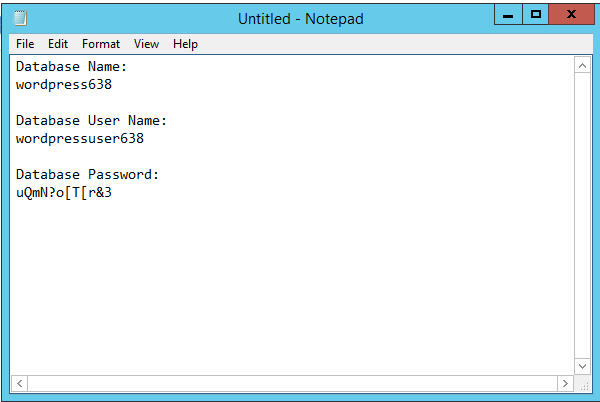Click on the text 'wordpressuser638'
The width and height of the screenshot is (600, 402).
coord(80,138)
